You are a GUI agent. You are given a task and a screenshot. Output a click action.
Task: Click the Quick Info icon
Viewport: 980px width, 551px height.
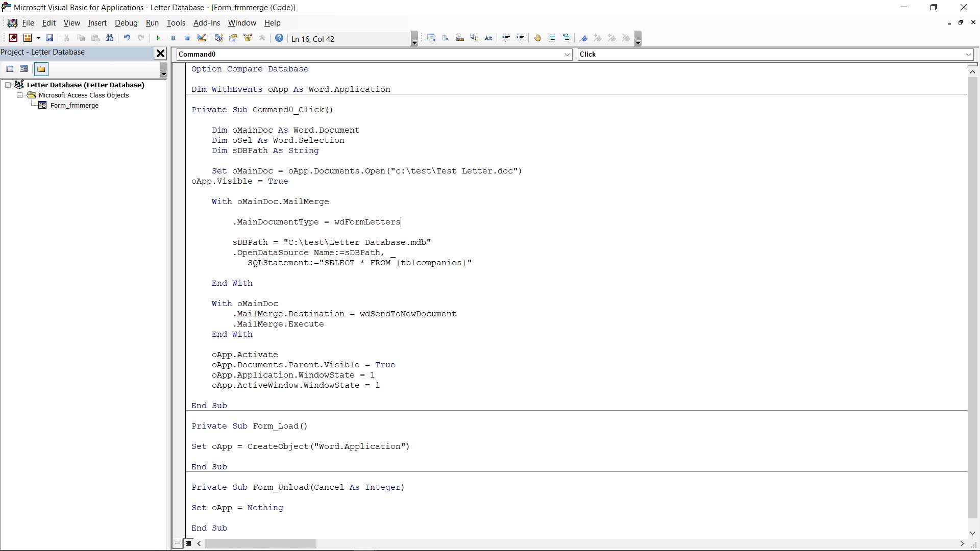click(460, 38)
